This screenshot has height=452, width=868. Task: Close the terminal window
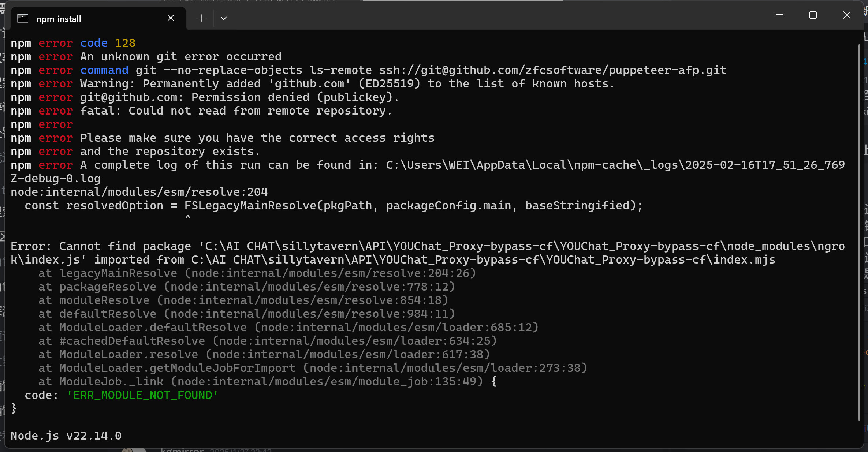tap(847, 15)
